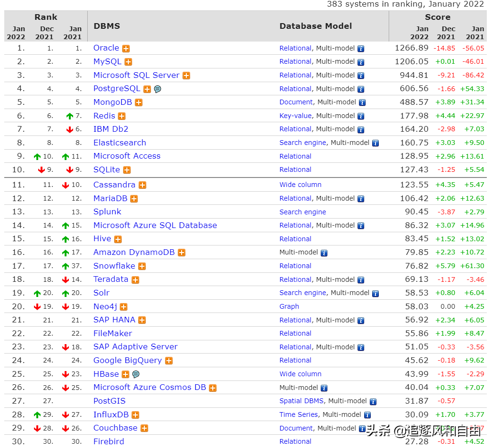Open the Elasticsearch system page

(x=119, y=143)
